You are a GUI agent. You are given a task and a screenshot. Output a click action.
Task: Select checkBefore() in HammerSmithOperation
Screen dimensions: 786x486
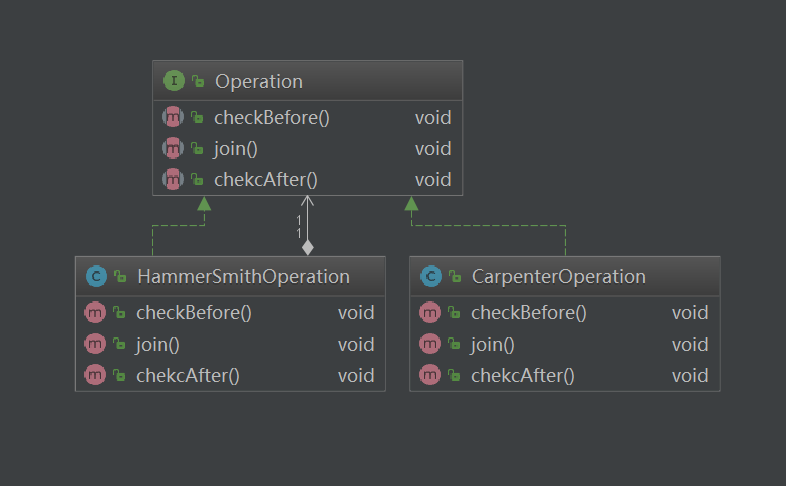click(x=194, y=313)
